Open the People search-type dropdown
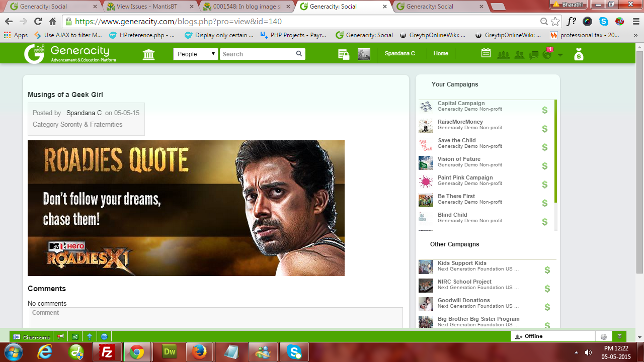The image size is (644, 362). 196,54
